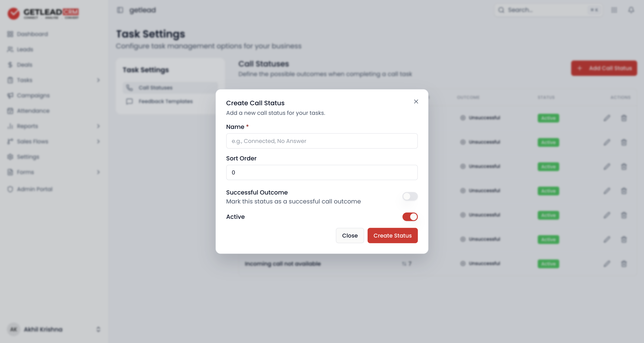Disable the Active toggle switch

(x=410, y=217)
